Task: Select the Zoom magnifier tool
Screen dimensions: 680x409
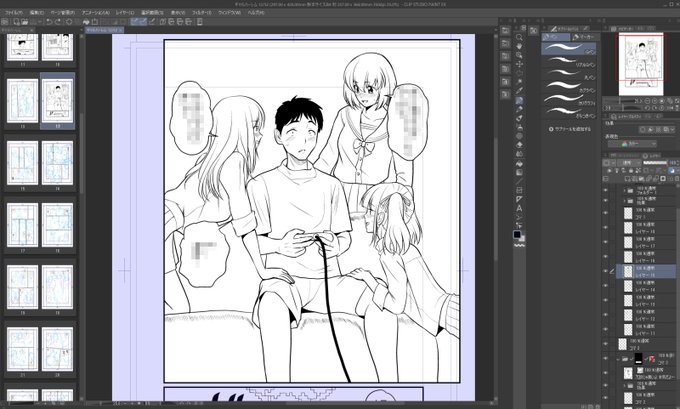Action: pos(519,37)
